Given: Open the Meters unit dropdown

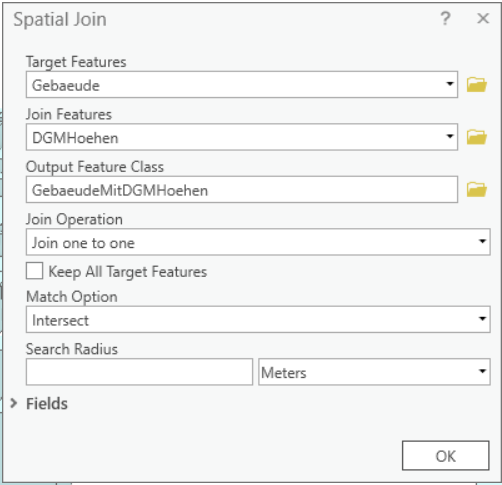Looking at the screenshot, I should pos(374,372).
